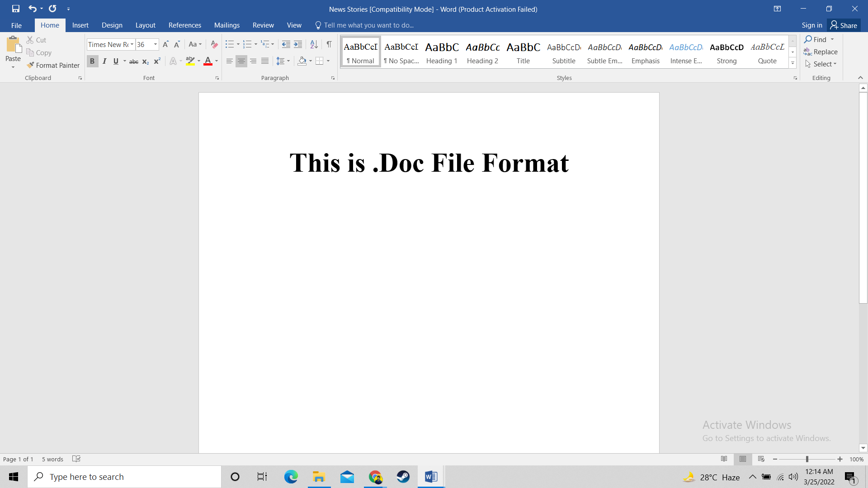Apply numbered list formatting
Screen dimensions: 868x488
(x=247, y=44)
